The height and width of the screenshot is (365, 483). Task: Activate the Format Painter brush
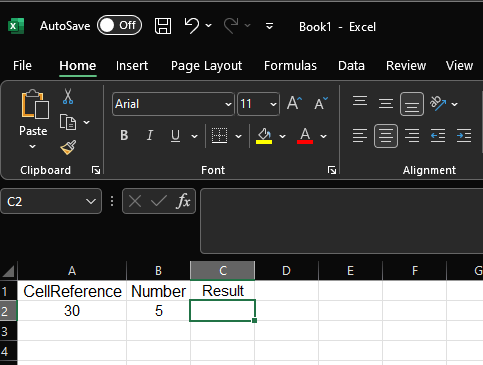click(x=68, y=147)
